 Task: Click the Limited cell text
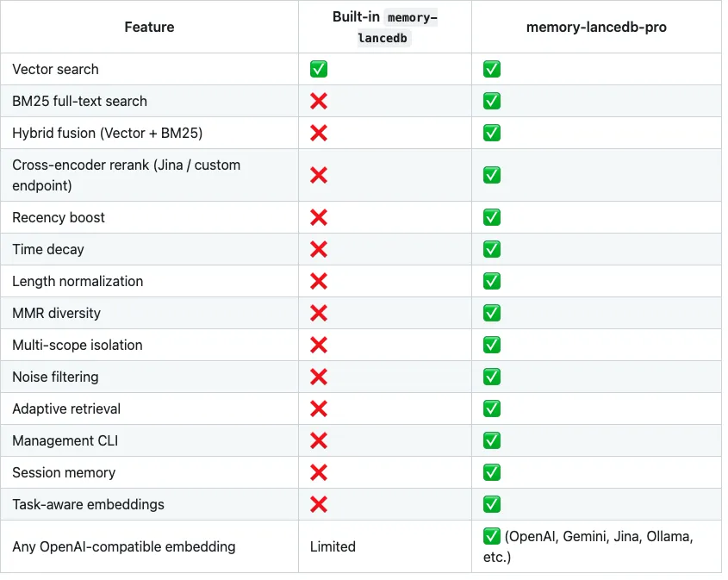point(333,547)
